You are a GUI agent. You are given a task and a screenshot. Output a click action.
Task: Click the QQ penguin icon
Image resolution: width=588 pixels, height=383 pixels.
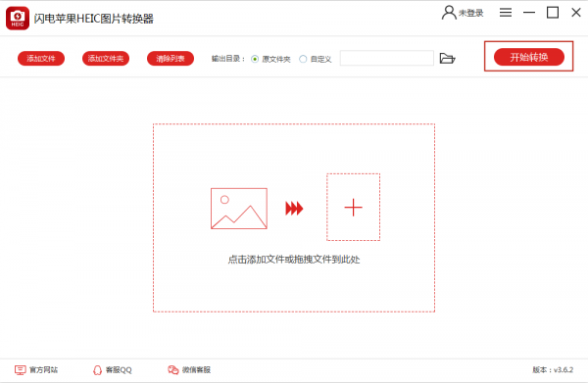click(97, 370)
